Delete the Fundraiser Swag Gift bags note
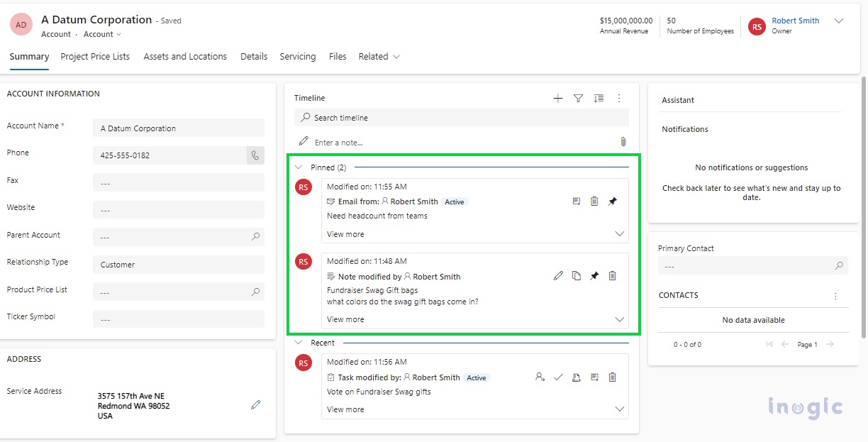The image size is (868, 442). (x=613, y=276)
